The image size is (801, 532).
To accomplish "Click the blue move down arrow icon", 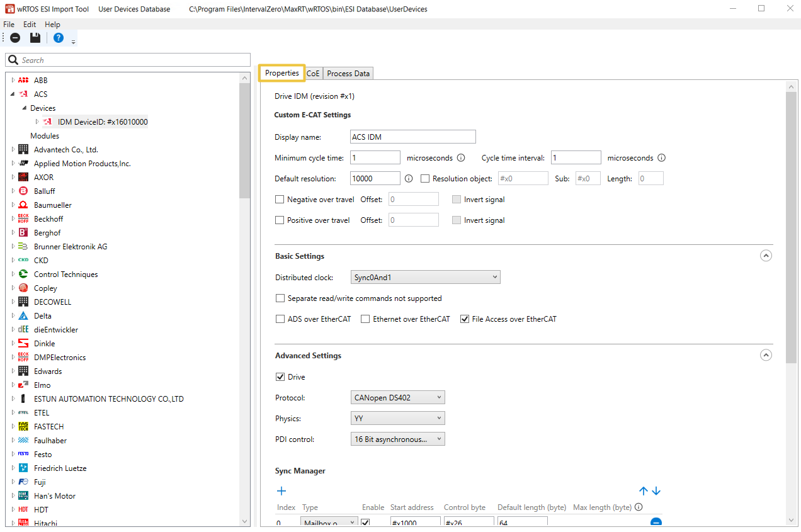I will (656, 491).
